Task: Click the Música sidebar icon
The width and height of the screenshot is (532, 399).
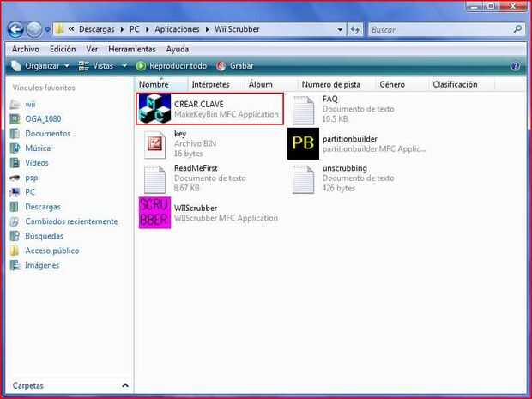Action: 15,148
